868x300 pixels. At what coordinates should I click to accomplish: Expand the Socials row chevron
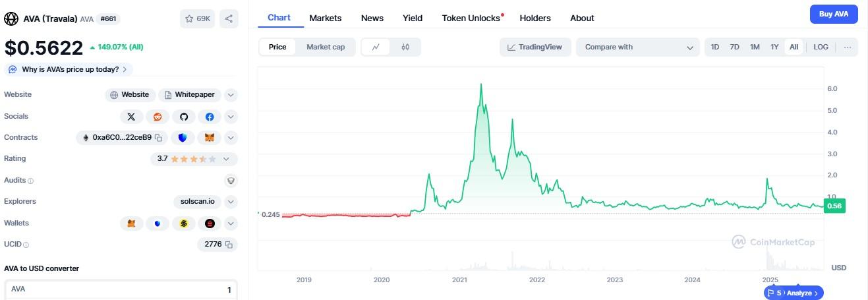231,117
